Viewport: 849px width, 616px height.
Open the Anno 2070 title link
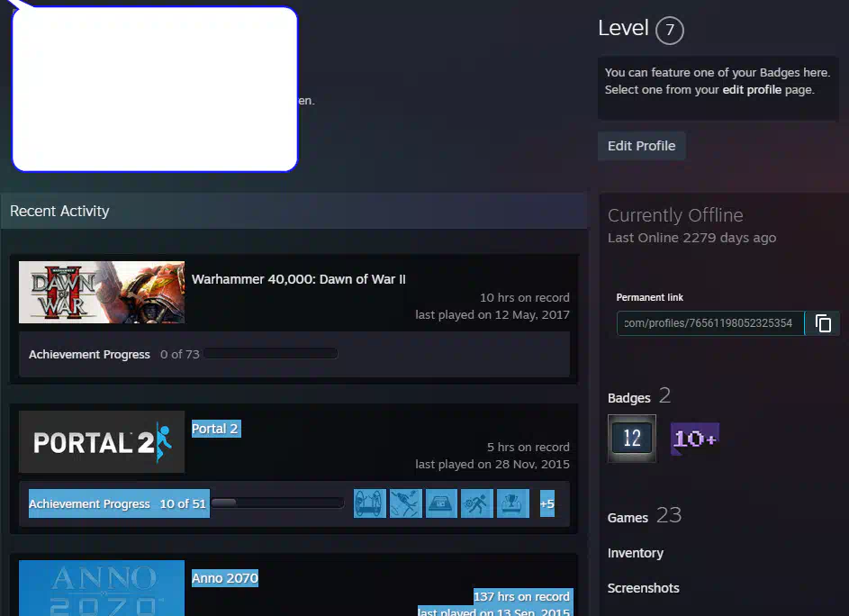(x=225, y=578)
